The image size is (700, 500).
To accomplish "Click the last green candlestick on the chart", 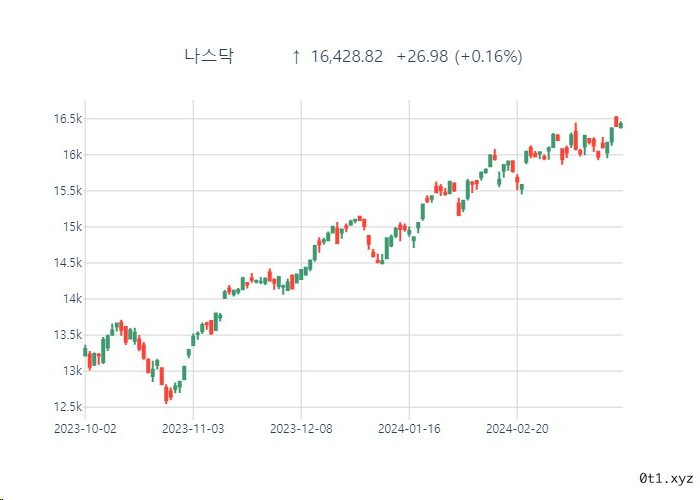I will point(621,125).
